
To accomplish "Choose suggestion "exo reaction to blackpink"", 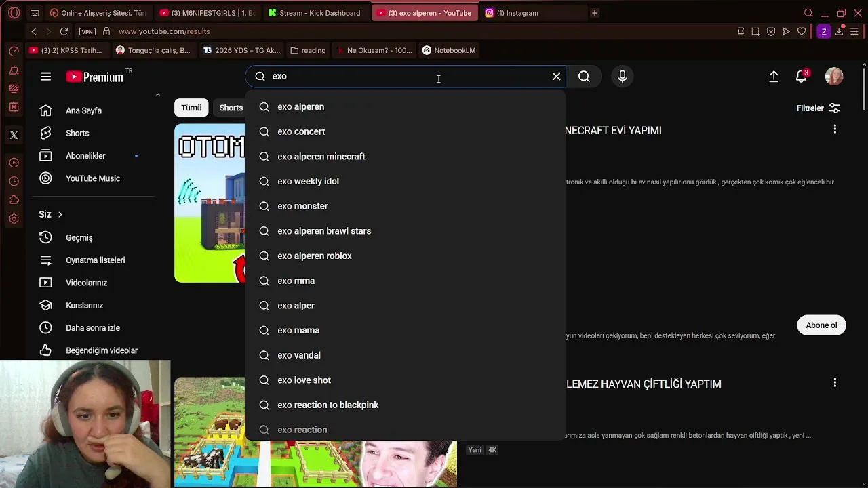I will (406, 405).
